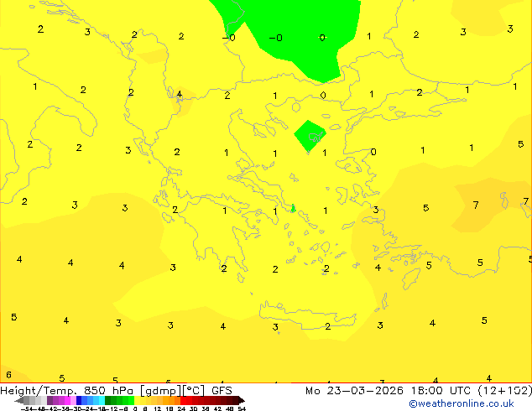
Task: Click the 'GFS' model label
Action: (222, 391)
